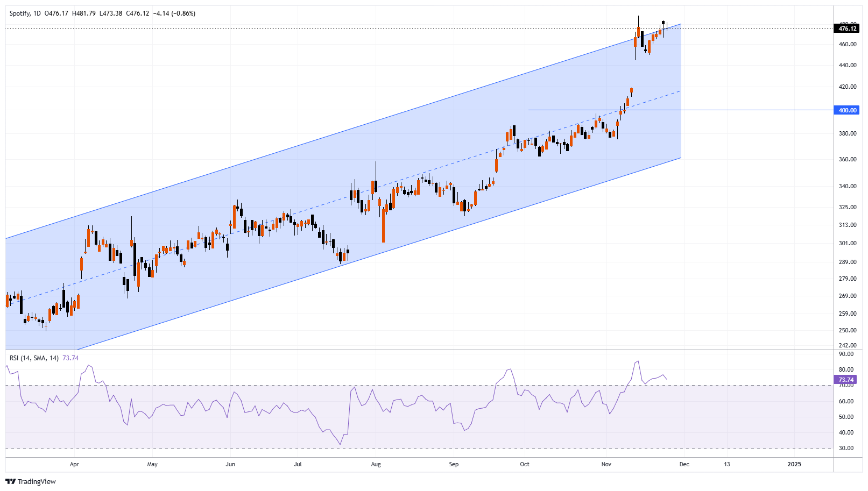
Task: Click the RSI 60.00 axis label
Action: click(x=846, y=401)
